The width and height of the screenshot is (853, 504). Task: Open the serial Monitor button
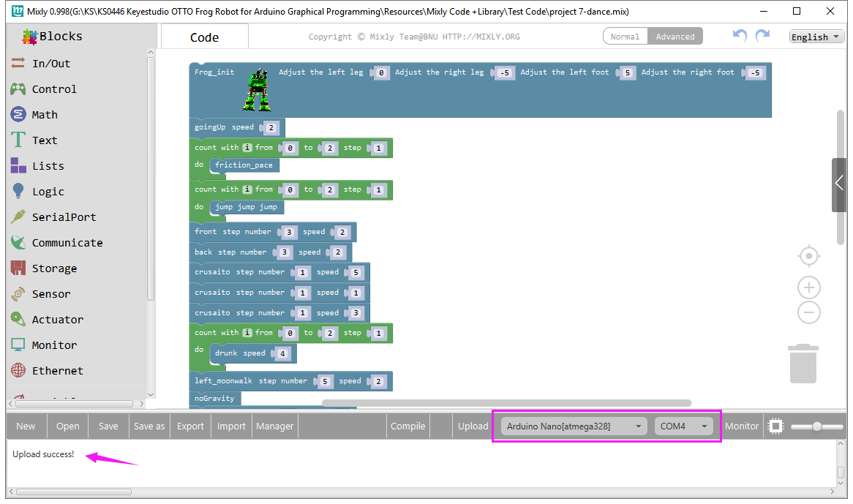pyautogui.click(x=742, y=426)
